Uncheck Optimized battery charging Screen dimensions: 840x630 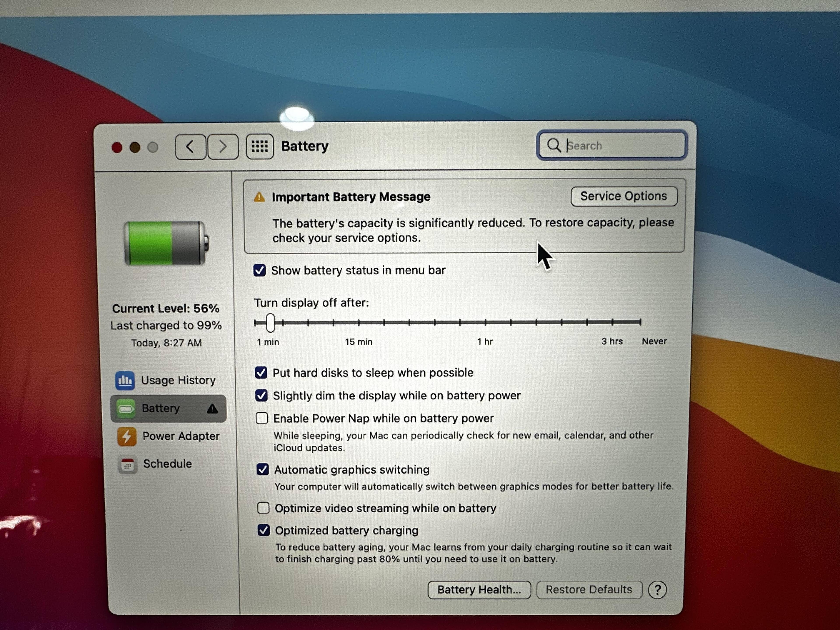click(x=264, y=530)
